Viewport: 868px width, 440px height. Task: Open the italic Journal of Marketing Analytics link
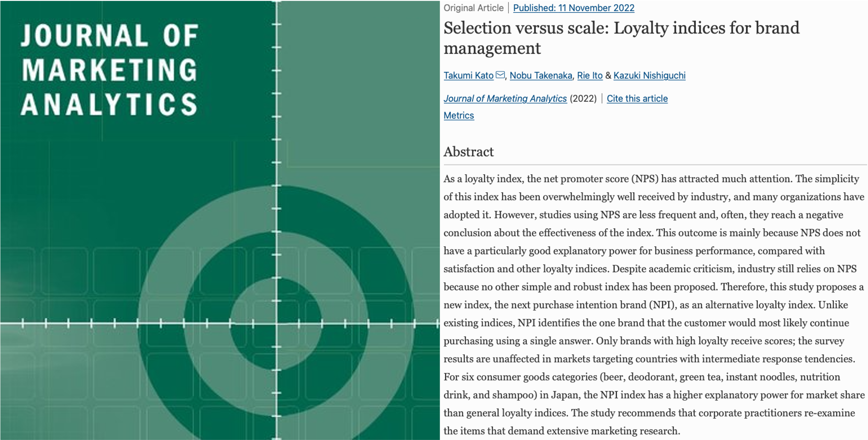pyautogui.click(x=505, y=98)
